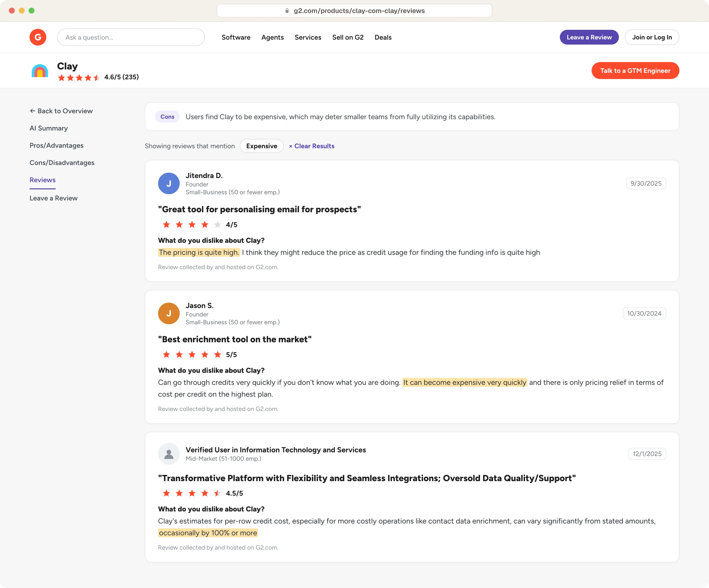Click Verified User in Information Technology name

coord(276,450)
